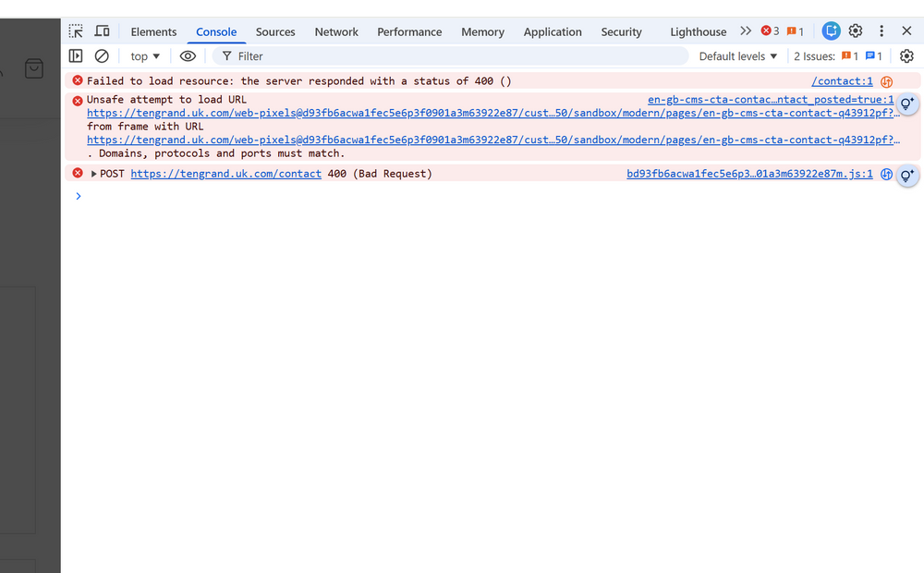This screenshot has width=924, height=573.
Task: Open the top JavaScript context dropdown
Action: point(145,56)
